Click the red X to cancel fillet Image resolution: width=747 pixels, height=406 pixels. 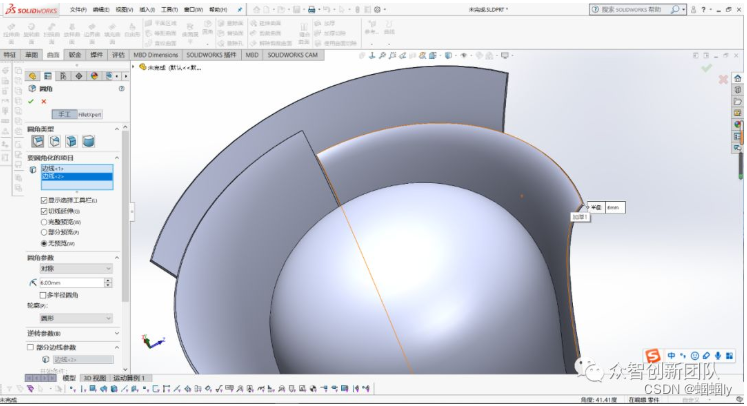44,101
